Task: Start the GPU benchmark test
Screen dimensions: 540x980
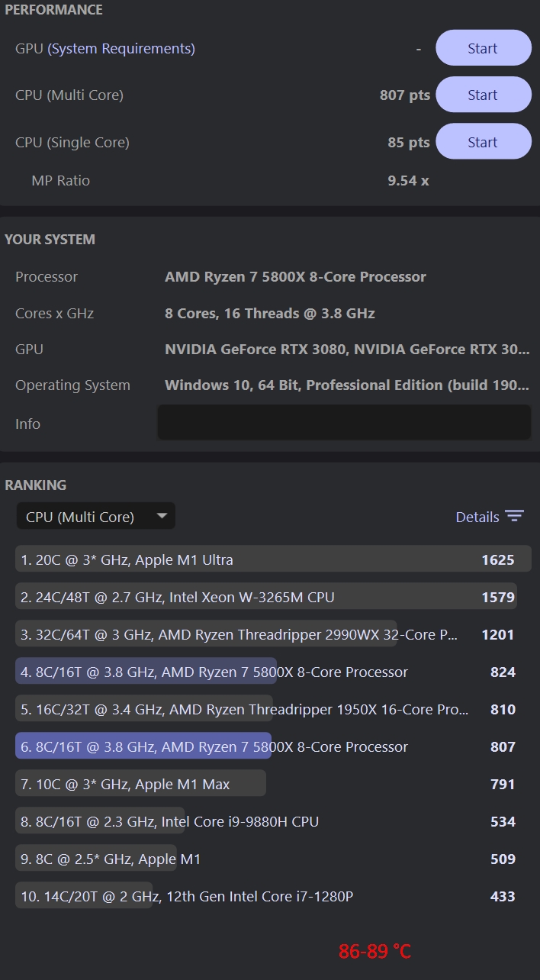Action: [483, 48]
